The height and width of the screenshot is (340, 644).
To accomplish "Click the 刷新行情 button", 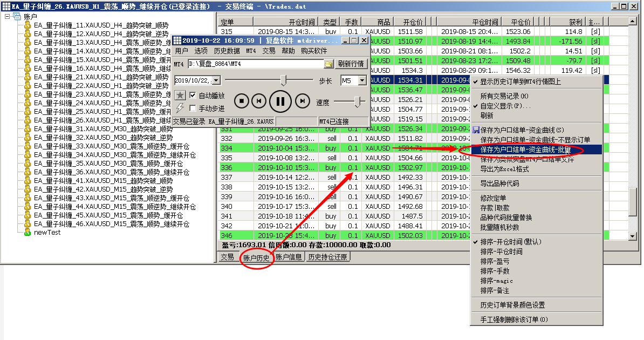I will [x=351, y=64].
